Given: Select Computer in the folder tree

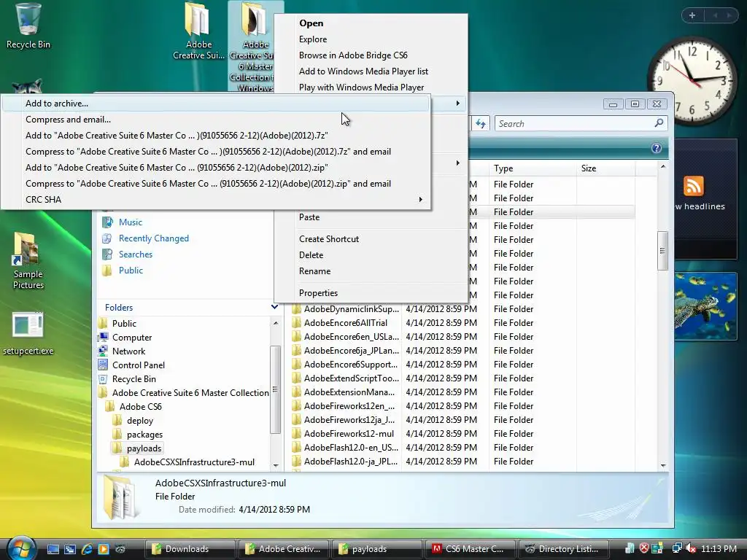Looking at the screenshot, I should point(132,338).
